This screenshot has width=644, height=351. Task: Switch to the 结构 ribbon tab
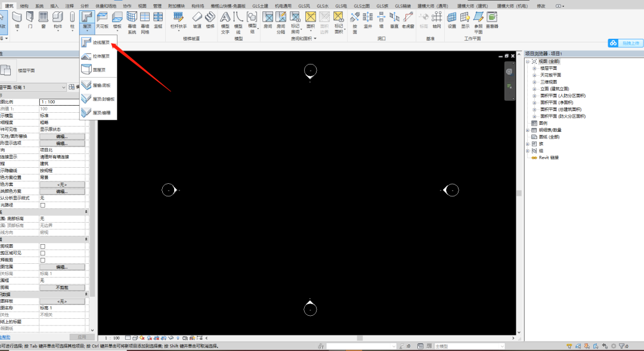pos(24,6)
